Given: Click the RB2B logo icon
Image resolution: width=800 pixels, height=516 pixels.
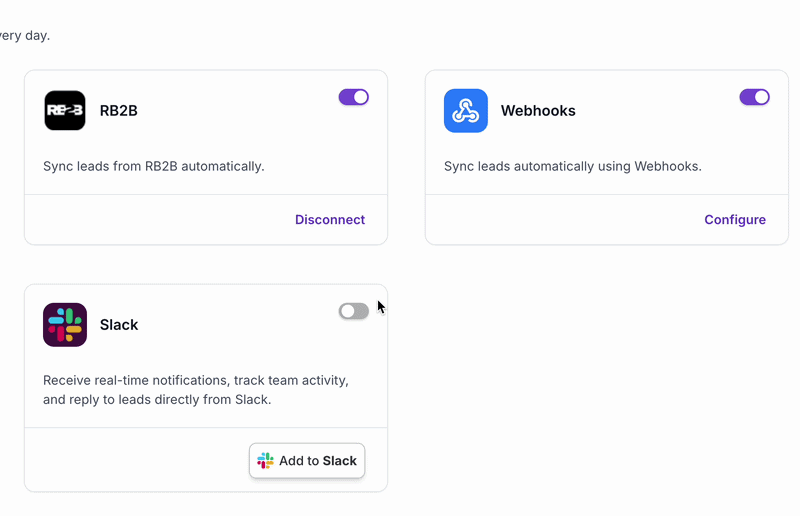Looking at the screenshot, I should click(x=65, y=110).
